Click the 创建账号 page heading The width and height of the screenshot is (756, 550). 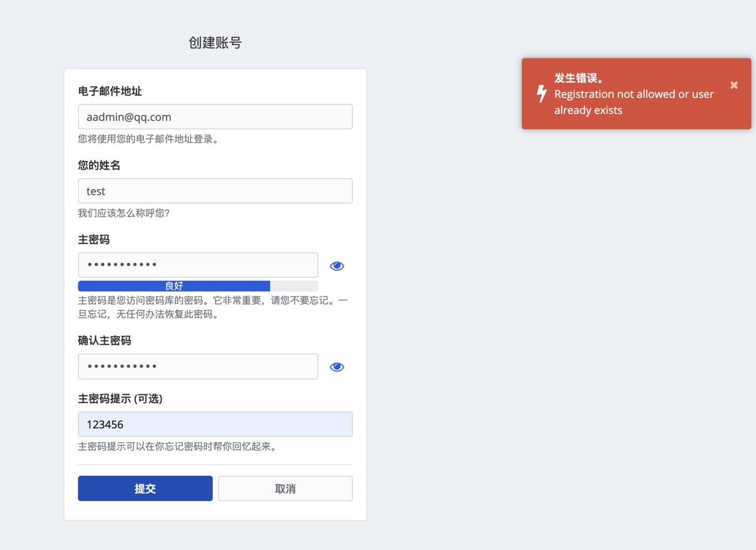215,43
